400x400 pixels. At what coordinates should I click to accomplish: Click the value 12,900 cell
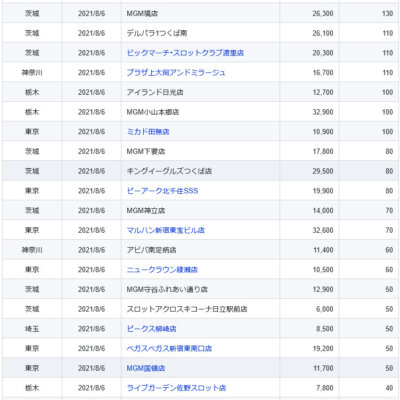(309, 289)
